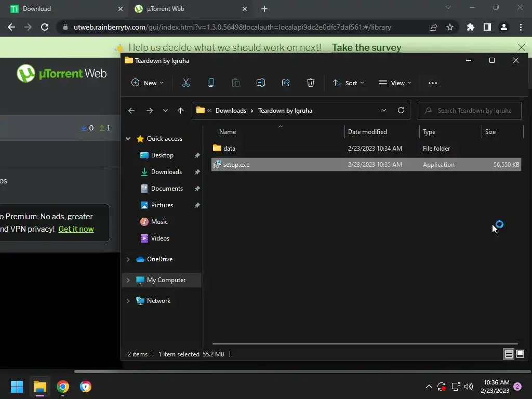
Task: Dismiss the survey banner
Action: click(x=522, y=47)
